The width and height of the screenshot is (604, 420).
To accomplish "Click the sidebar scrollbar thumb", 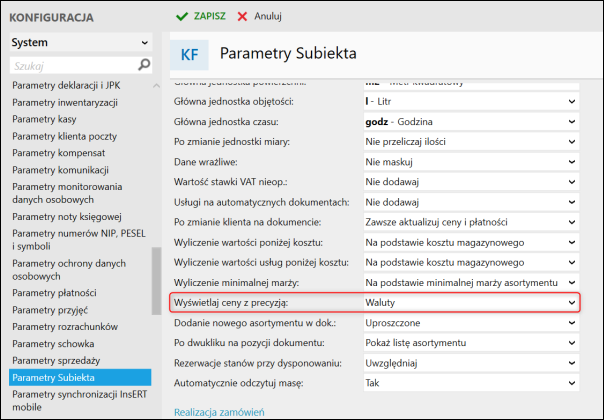I will pos(156,281).
